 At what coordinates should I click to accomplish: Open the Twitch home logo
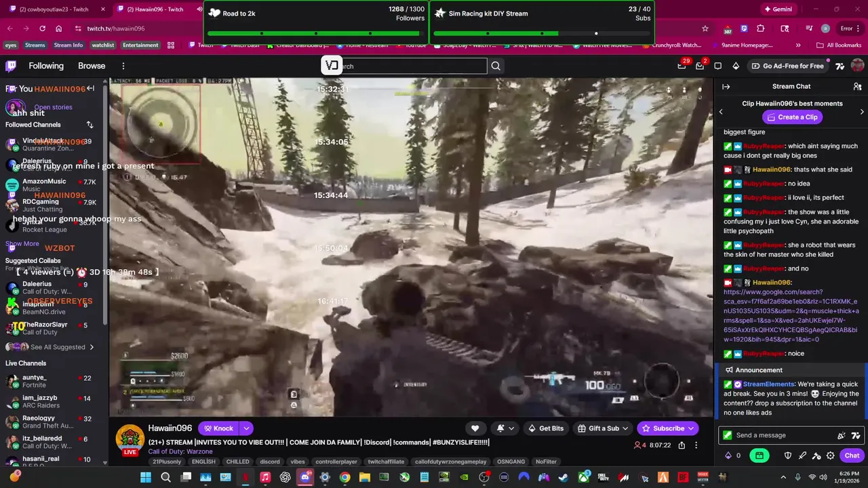pyautogui.click(x=11, y=66)
